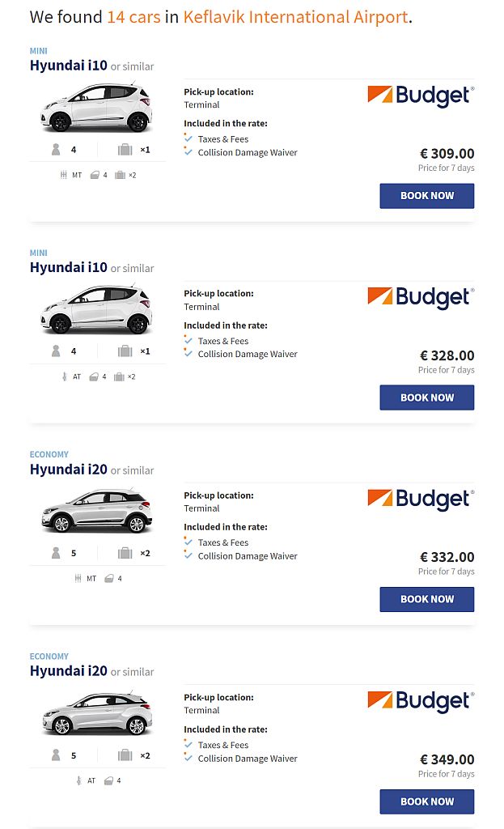Viewport: 504px width, 829px height.
Task: Click the passenger count icon on the first listing
Action: pyautogui.click(x=55, y=149)
